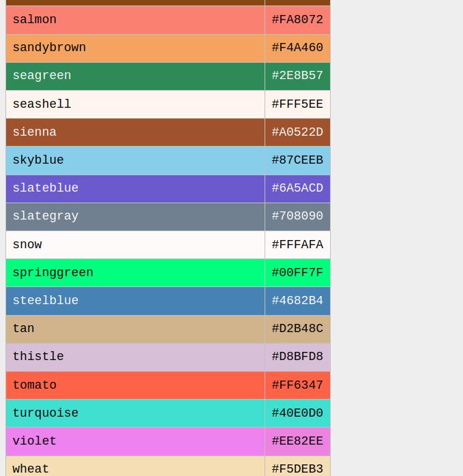Click the sandybrown color row

135,48
